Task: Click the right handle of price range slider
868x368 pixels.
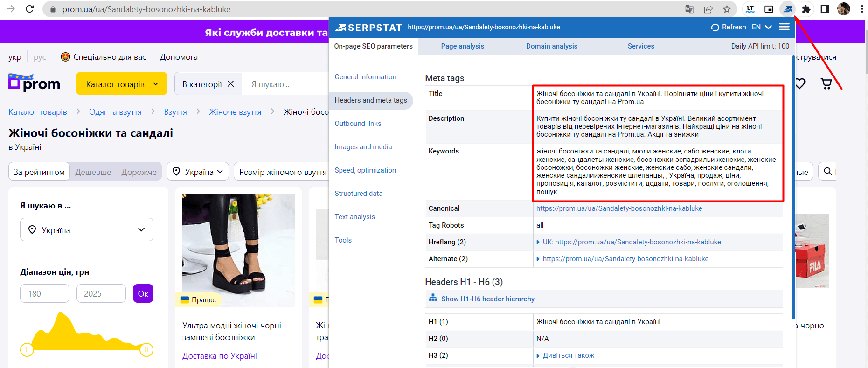Action: click(146, 350)
